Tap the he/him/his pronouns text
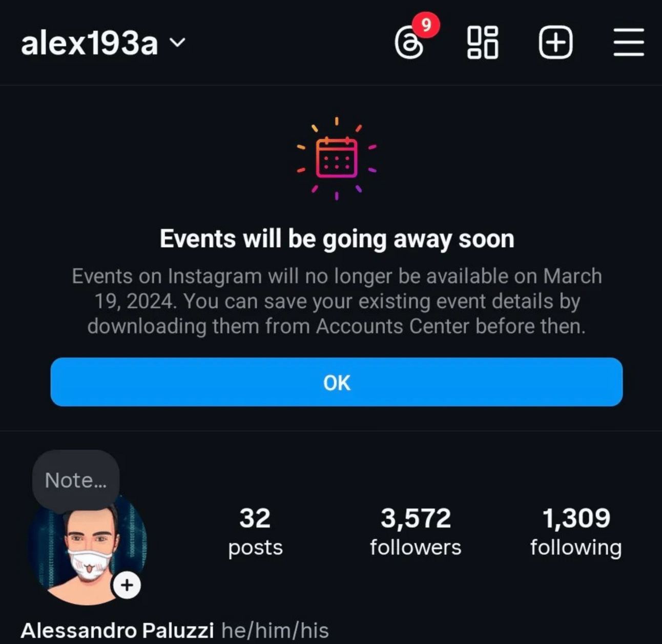Viewport: 662px width, 644px height. [x=275, y=630]
